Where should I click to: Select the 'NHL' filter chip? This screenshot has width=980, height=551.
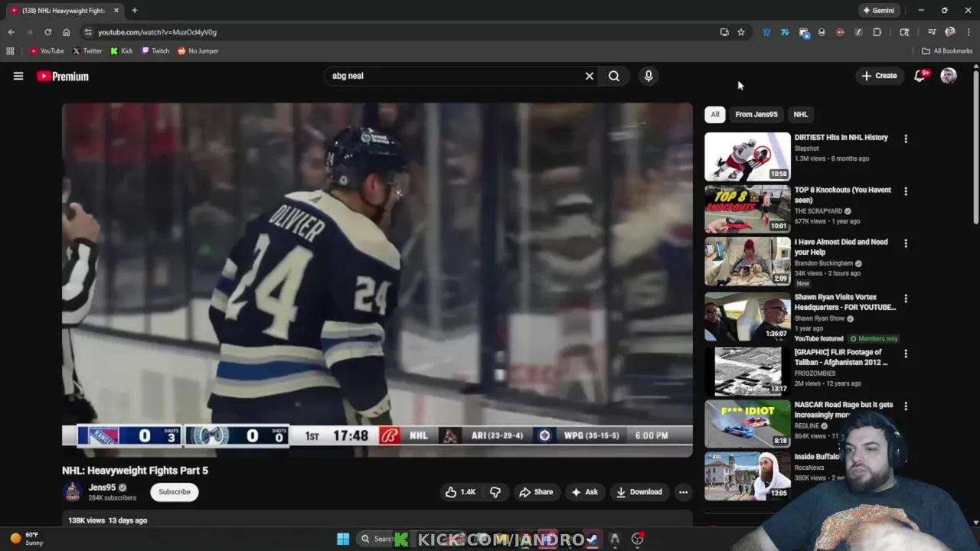click(x=800, y=114)
